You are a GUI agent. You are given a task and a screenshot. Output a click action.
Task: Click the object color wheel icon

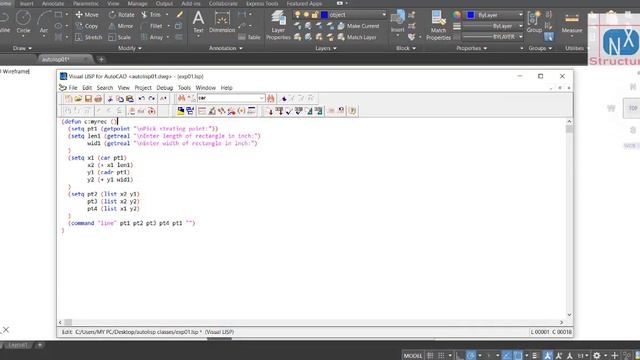tap(457, 15)
